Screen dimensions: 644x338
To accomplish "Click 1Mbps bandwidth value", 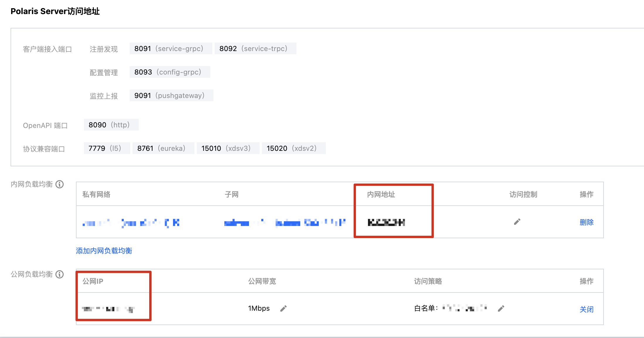I will pos(259,308).
